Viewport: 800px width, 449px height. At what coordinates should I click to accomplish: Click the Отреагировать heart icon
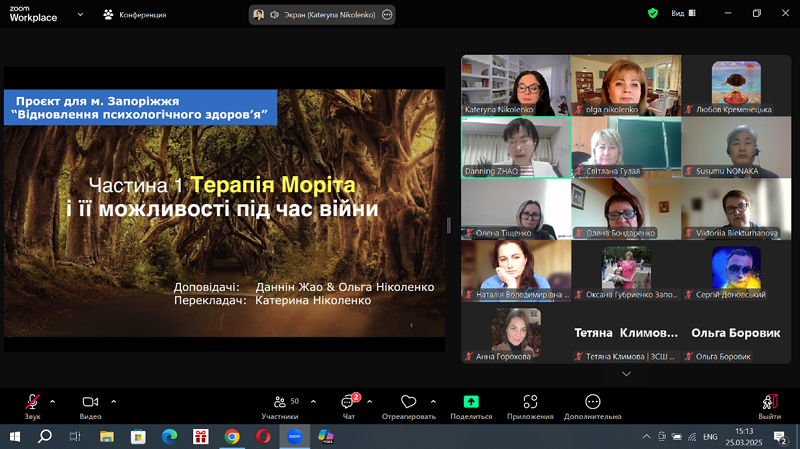pos(408,403)
